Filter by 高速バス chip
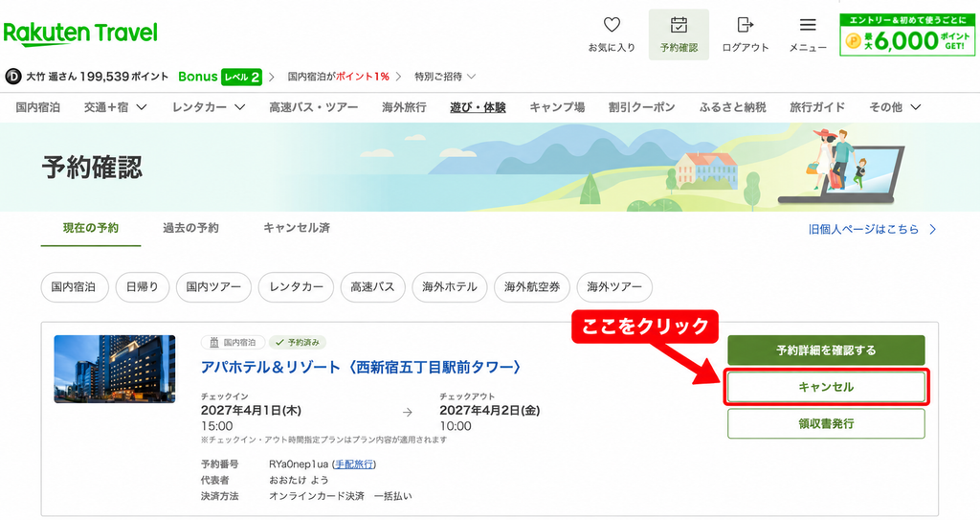Viewport: 980px width, 520px height. pyautogui.click(x=372, y=287)
